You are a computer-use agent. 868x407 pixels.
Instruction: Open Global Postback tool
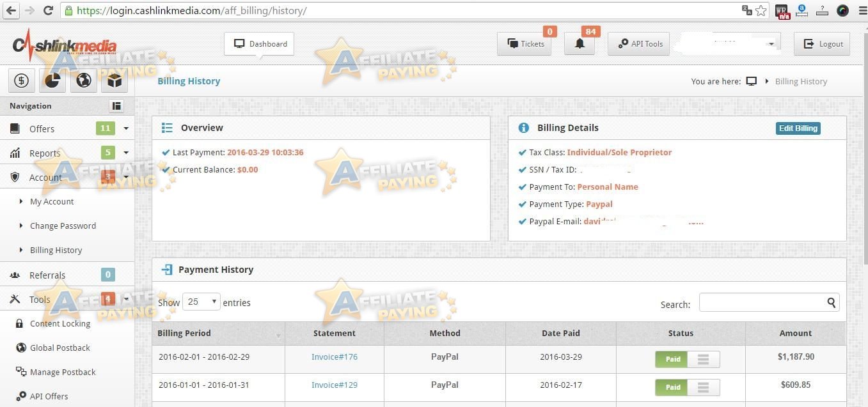(60, 348)
